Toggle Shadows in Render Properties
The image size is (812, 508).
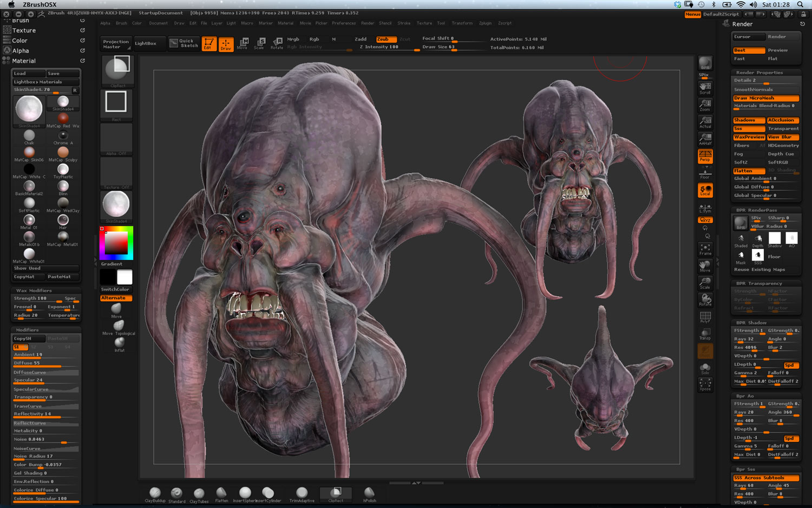pos(749,120)
